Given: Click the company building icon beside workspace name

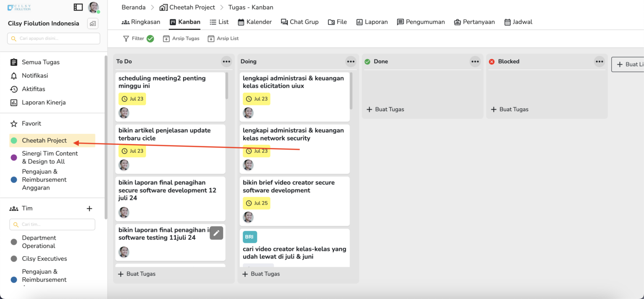Looking at the screenshot, I should tap(93, 23).
